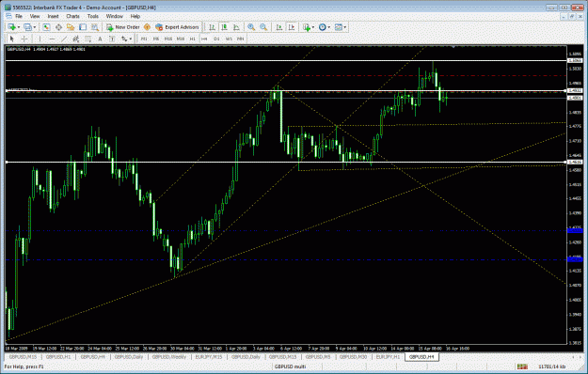Viewport: 588px width, 374px height.
Task: Switch timeframe to M30
Action: pos(181,39)
